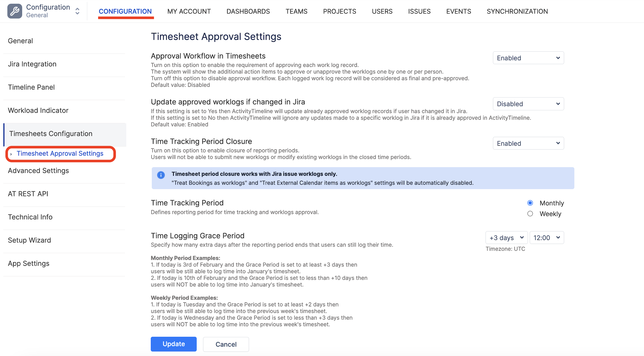Open the Setup Wizard page

tap(29, 240)
